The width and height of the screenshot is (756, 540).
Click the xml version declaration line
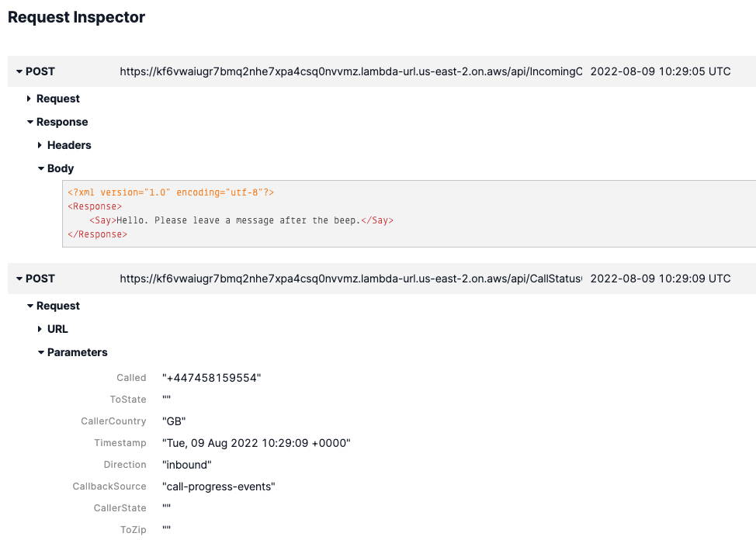click(171, 192)
